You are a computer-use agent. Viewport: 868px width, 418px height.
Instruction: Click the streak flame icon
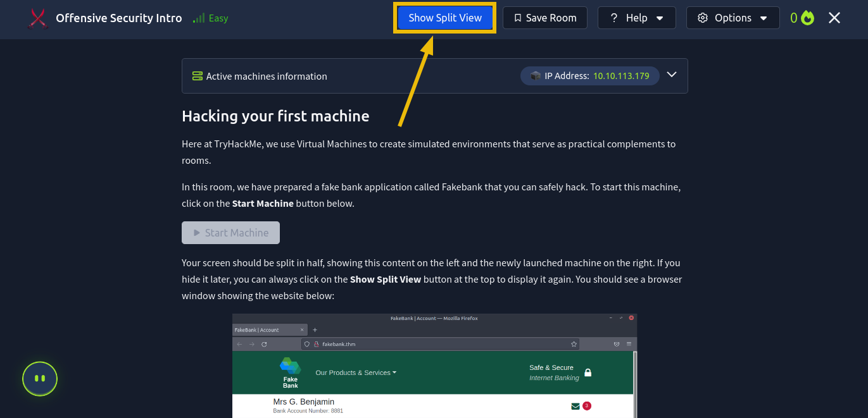tap(807, 18)
